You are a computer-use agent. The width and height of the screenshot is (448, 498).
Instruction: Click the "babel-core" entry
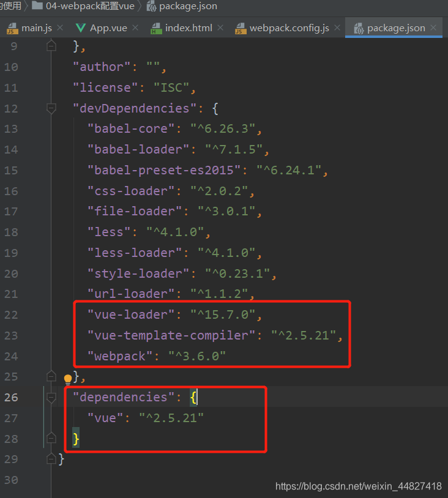coord(174,128)
